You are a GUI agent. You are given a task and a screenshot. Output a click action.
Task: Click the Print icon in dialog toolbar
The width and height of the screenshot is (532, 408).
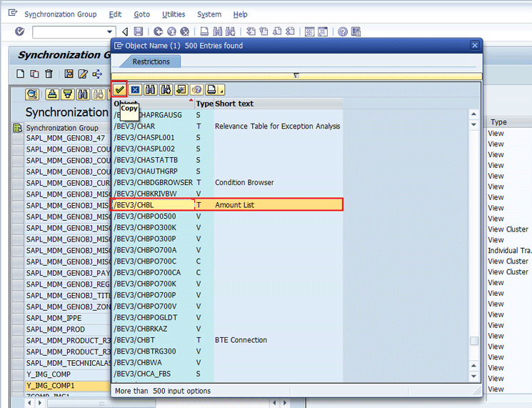211,89
